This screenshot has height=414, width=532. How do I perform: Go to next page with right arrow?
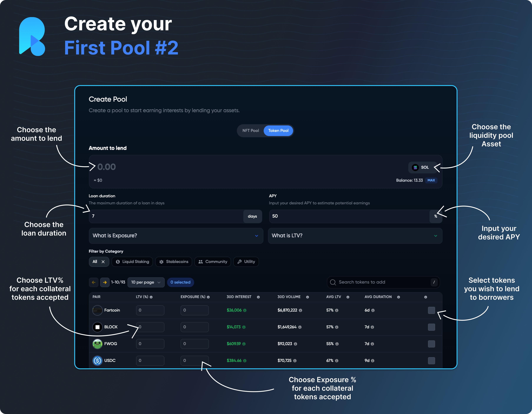105,282
